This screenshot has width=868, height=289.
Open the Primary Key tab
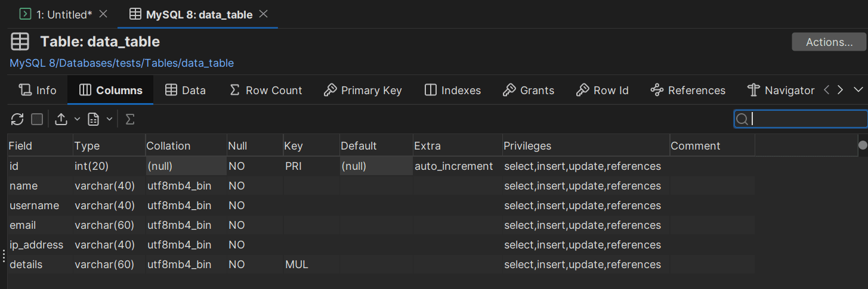point(363,91)
